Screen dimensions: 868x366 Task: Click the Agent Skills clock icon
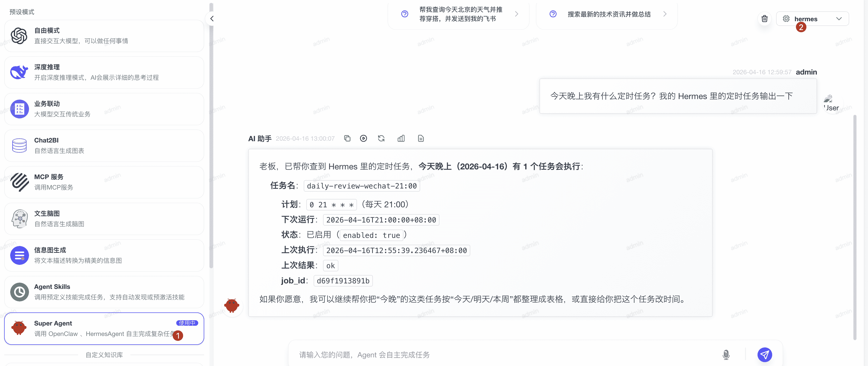[19, 292]
